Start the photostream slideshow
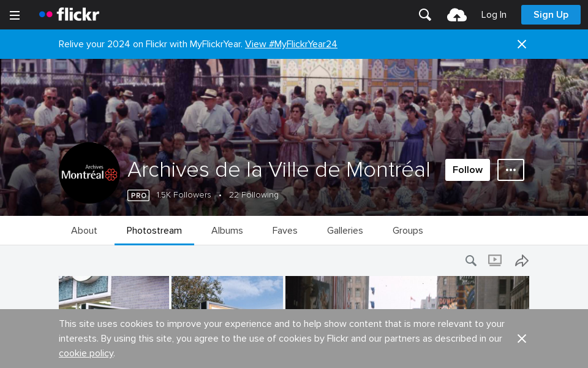The height and width of the screenshot is (368, 588). [x=495, y=260]
